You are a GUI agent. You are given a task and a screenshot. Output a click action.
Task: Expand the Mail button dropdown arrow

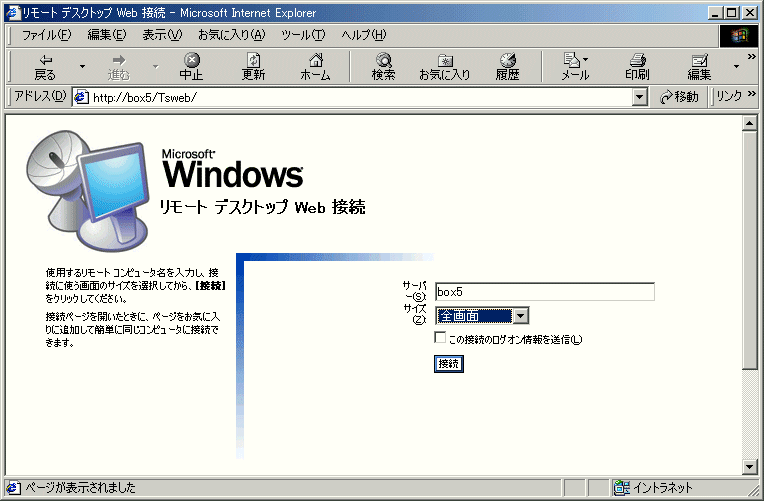585,59
